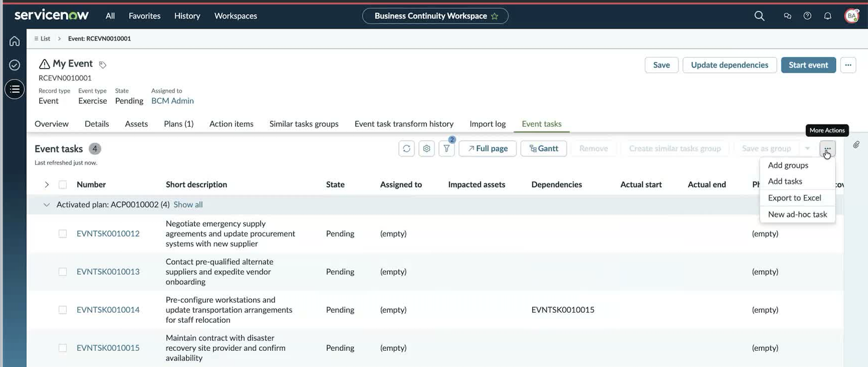Open the help question mark icon
868x367 pixels.
[807, 16]
